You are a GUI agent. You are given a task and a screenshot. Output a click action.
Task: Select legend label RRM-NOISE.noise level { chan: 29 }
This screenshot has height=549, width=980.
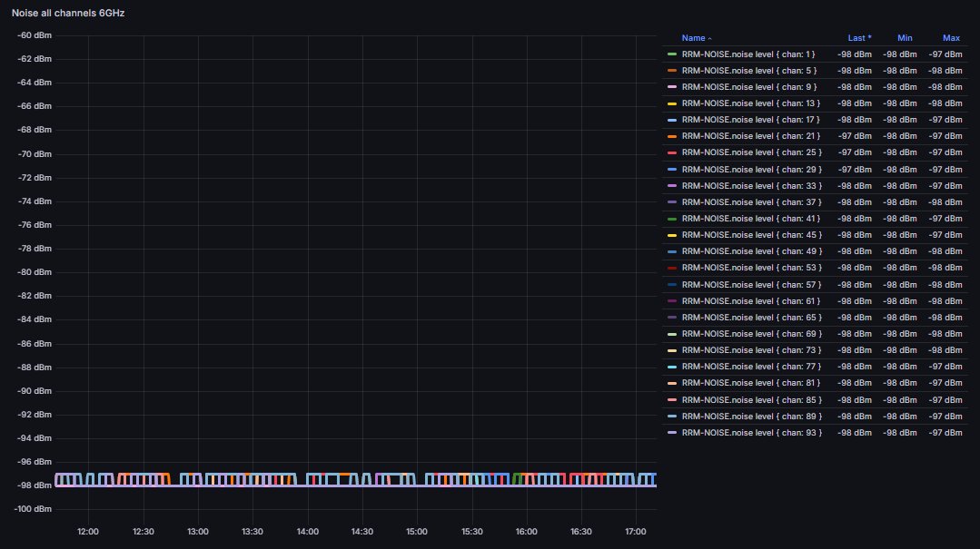[x=751, y=170]
